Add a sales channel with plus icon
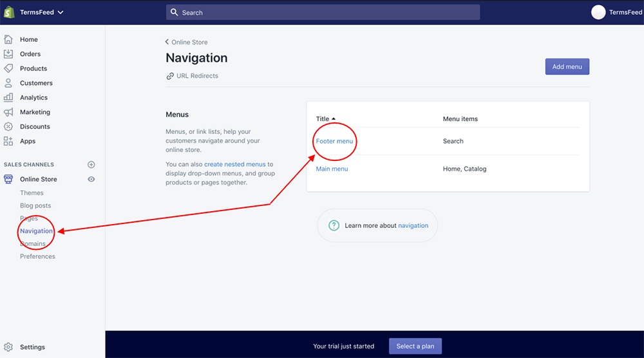The image size is (644, 358). pos(91,165)
